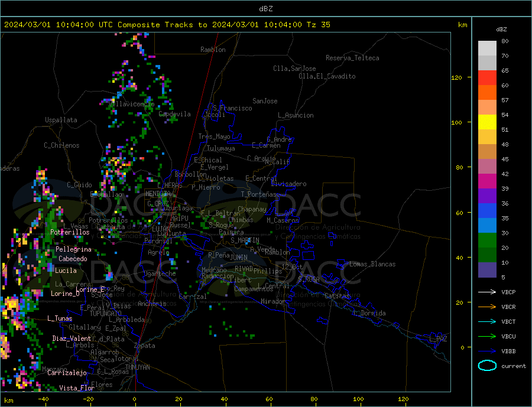Image resolution: width=532 pixels, height=407 pixels.
Task: Click the Lomas_Blancas label
Action: coord(372,264)
